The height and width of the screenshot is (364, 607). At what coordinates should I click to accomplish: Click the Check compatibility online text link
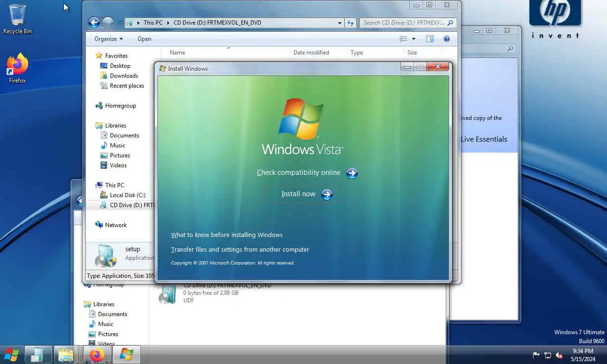[299, 173]
